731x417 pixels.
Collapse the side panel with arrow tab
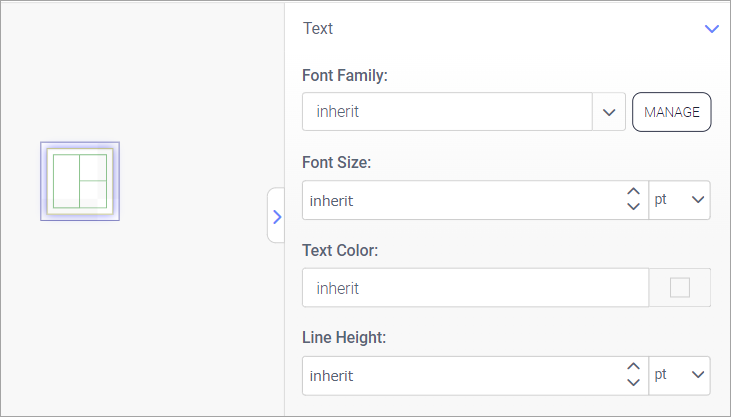point(276,215)
